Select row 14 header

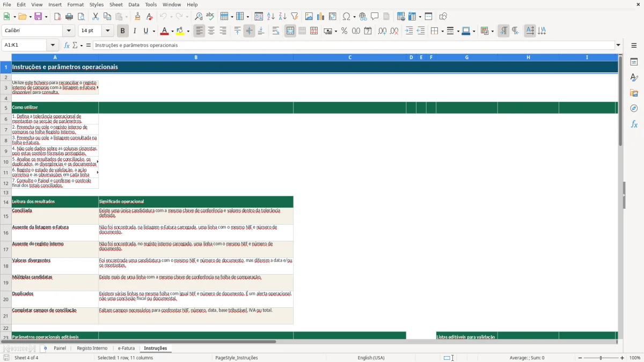coord(6,202)
